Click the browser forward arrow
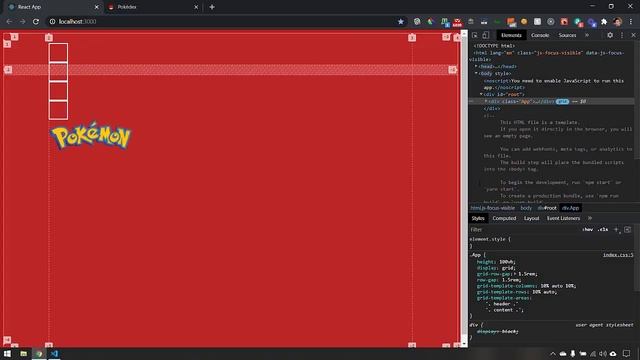The image size is (640, 360). pos(22,22)
